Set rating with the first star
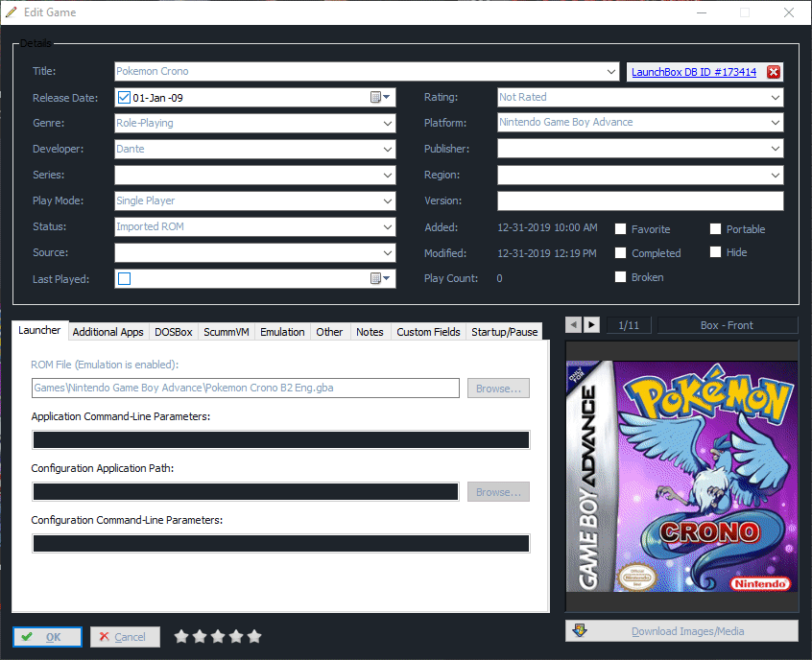Image resolution: width=812 pixels, height=660 pixels. [x=180, y=636]
